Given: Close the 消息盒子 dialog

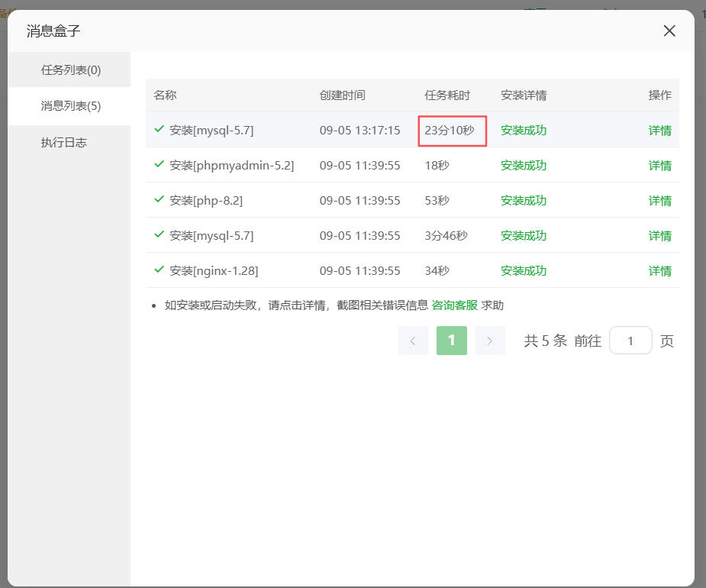Looking at the screenshot, I should [669, 31].
